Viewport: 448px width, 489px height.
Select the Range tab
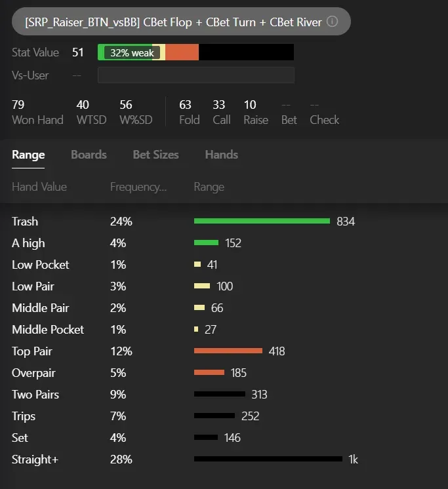pyautogui.click(x=28, y=155)
